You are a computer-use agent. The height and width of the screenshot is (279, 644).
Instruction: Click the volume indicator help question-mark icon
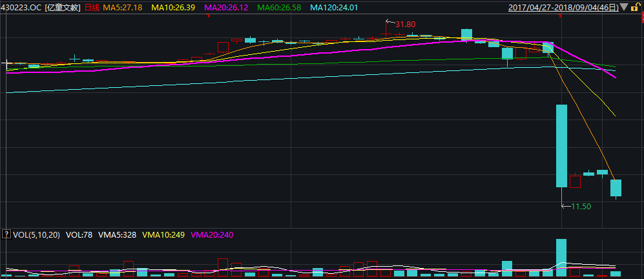pyautogui.click(x=6, y=234)
